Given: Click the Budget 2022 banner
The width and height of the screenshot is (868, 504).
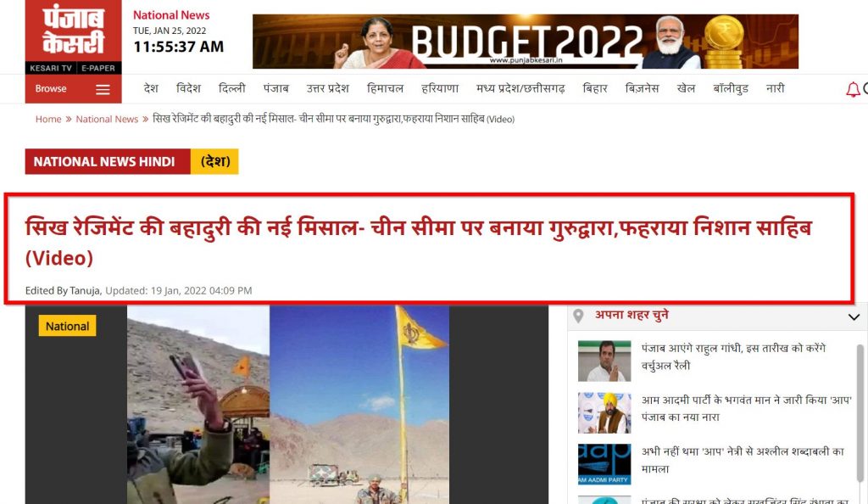Looking at the screenshot, I should 526,42.
